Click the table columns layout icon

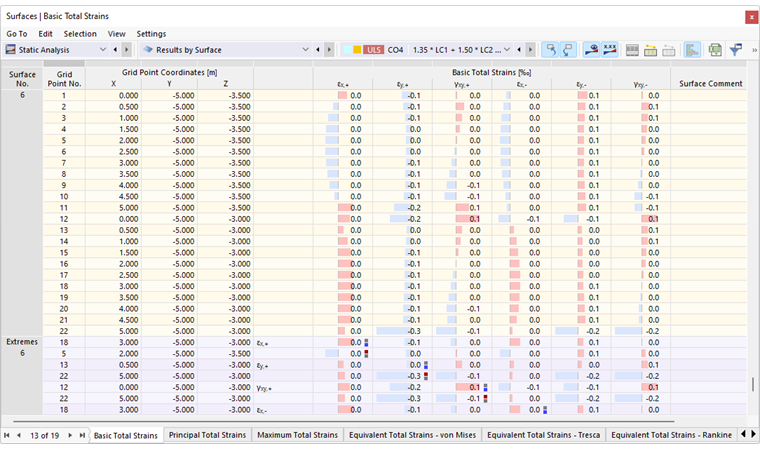[632, 49]
